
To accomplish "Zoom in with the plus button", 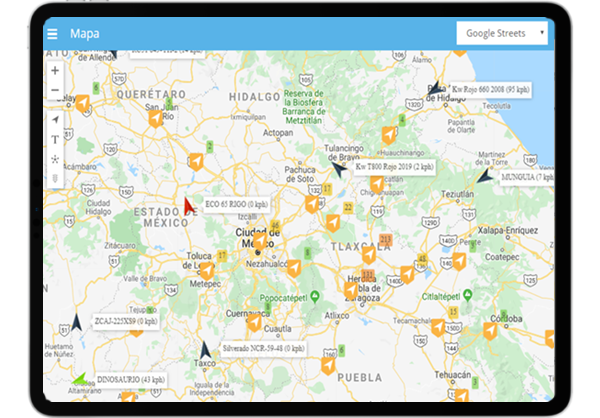I will pyautogui.click(x=55, y=71).
